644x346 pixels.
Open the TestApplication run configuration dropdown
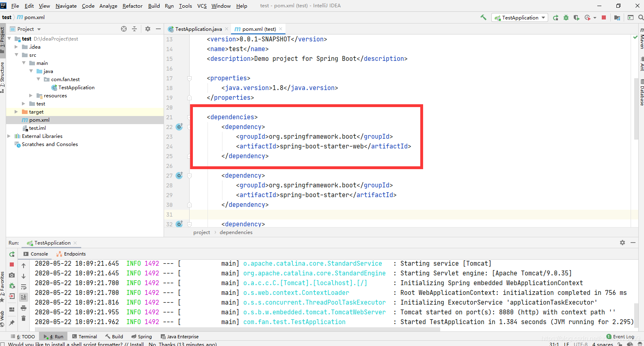pyautogui.click(x=520, y=17)
